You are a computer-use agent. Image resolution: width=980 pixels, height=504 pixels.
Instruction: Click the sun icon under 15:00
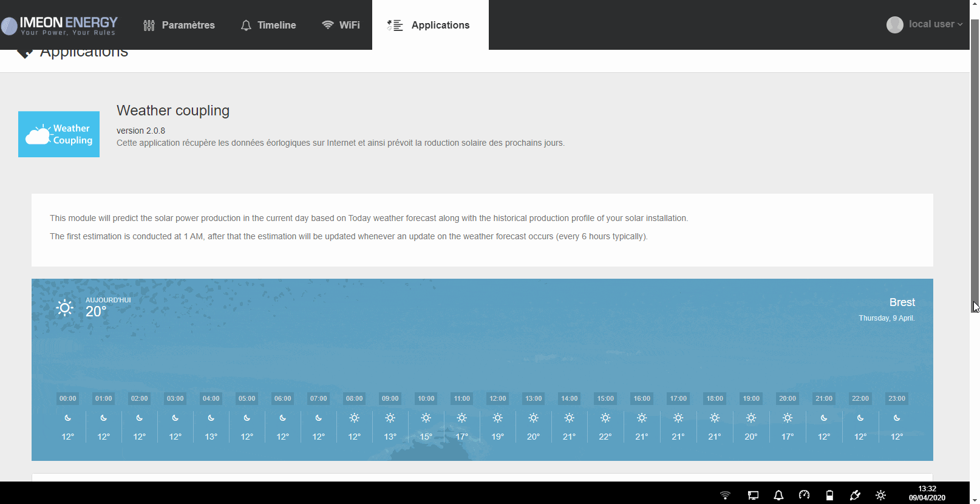click(x=605, y=418)
